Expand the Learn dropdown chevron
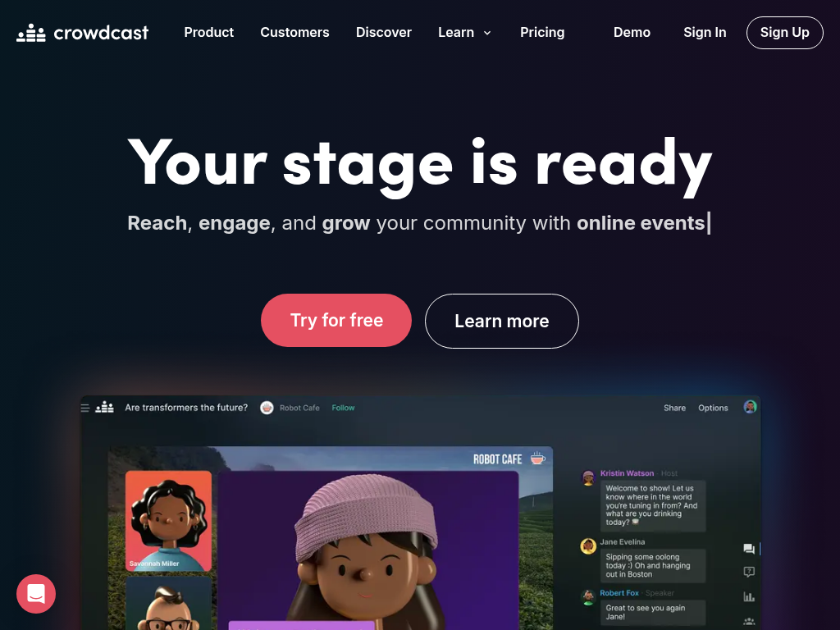Screen dimensions: 840x630 (487, 33)
